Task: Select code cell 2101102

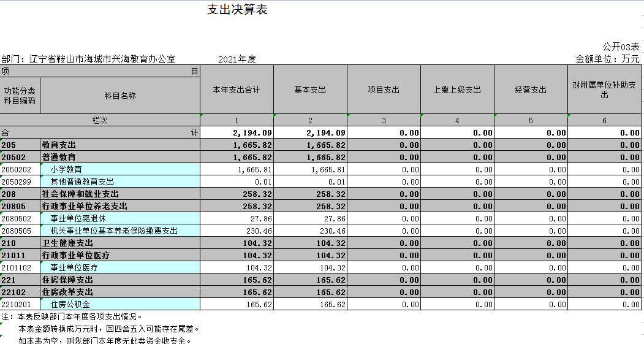Action: [20, 267]
